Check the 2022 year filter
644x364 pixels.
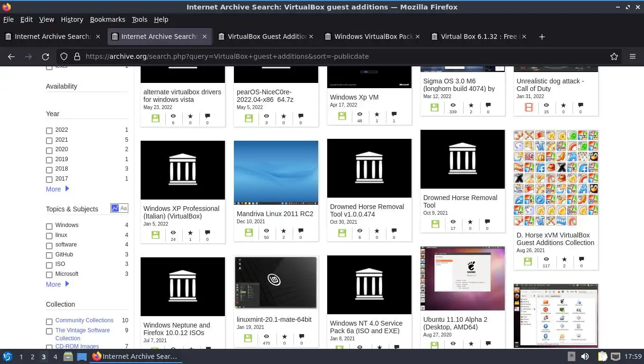49,130
